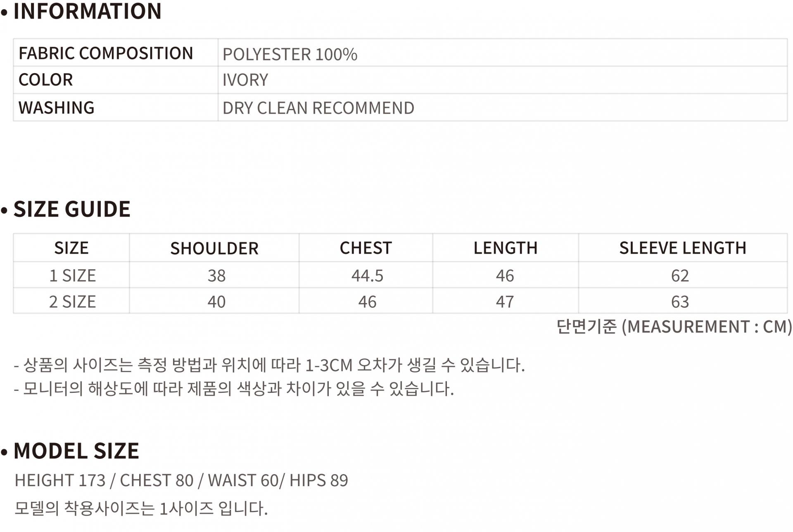Image resolution: width=793 pixels, height=532 pixels.
Task: Select shoulder value 38 for 1 SIZE
Action: [x=216, y=275]
